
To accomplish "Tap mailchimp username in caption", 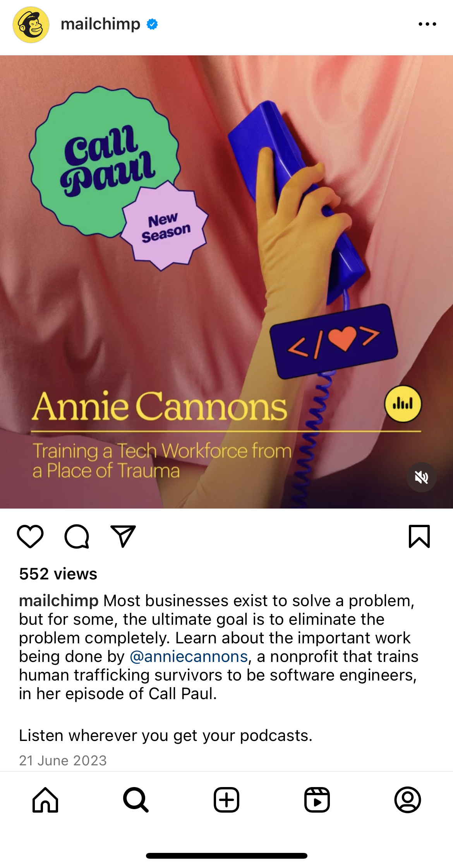I will 59,601.
